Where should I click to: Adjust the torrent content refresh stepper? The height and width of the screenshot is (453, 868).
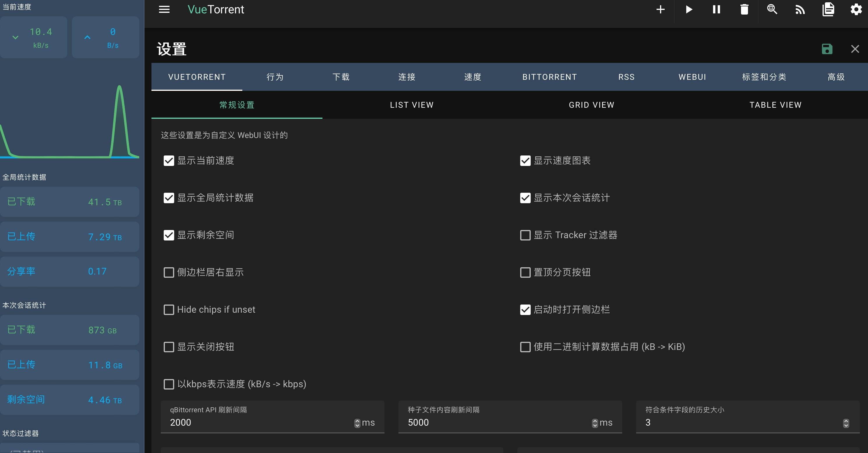(595, 423)
